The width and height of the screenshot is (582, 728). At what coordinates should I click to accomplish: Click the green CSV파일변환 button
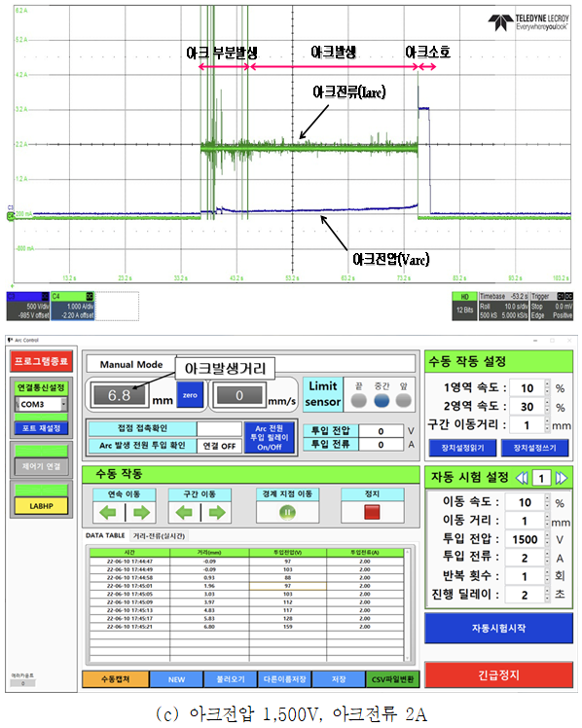(392, 678)
